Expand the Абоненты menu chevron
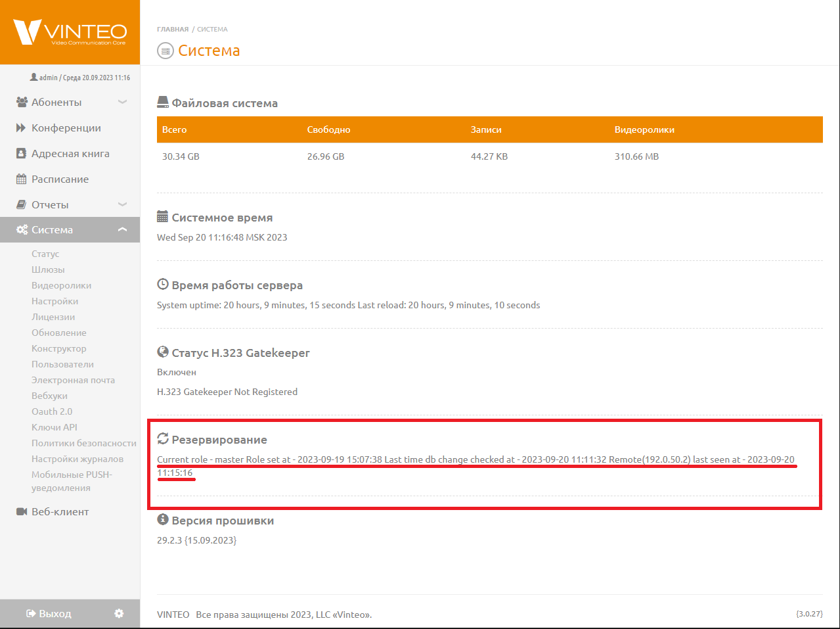 click(122, 102)
